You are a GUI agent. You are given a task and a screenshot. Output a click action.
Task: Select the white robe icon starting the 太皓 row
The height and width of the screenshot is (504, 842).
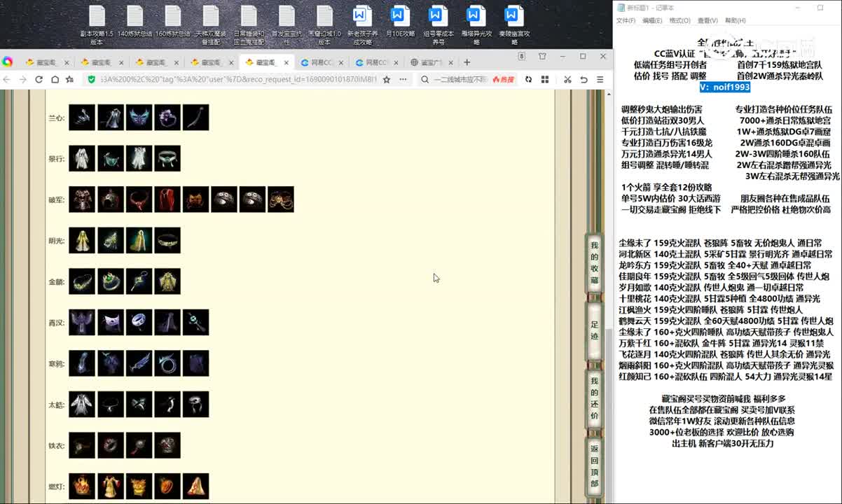tap(82, 405)
